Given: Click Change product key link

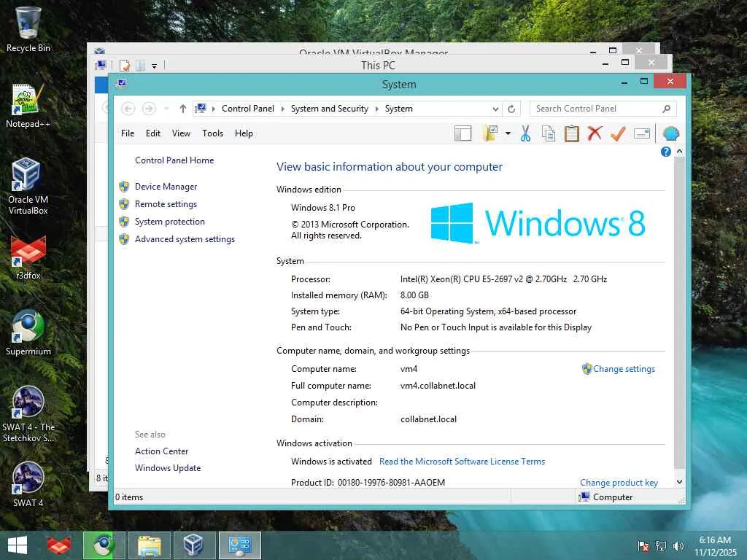Looking at the screenshot, I should [x=619, y=483].
